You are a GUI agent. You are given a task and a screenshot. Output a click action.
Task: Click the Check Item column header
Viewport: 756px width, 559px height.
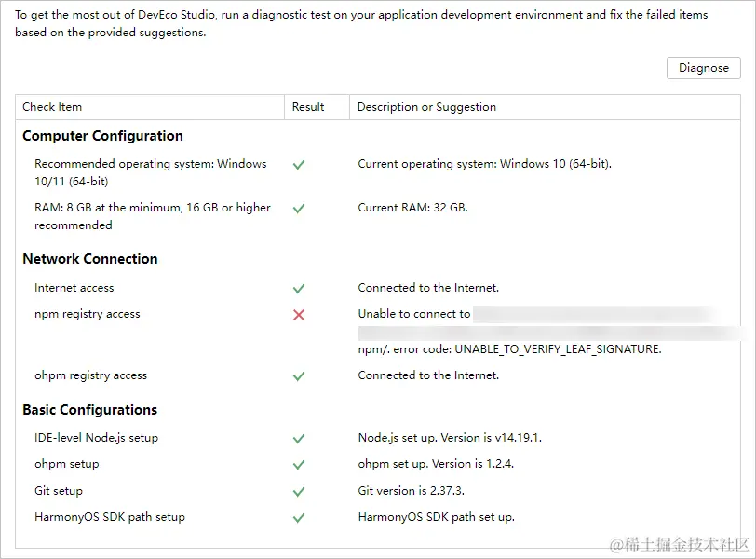pyautogui.click(x=52, y=107)
